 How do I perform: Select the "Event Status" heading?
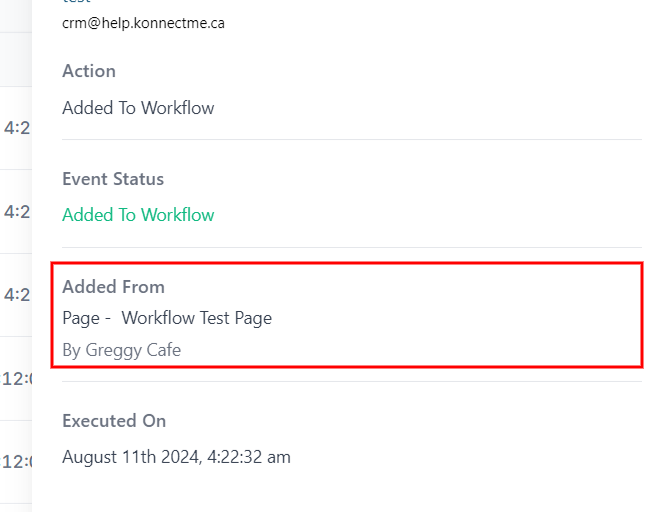pyautogui.click(x=113, y=179)
